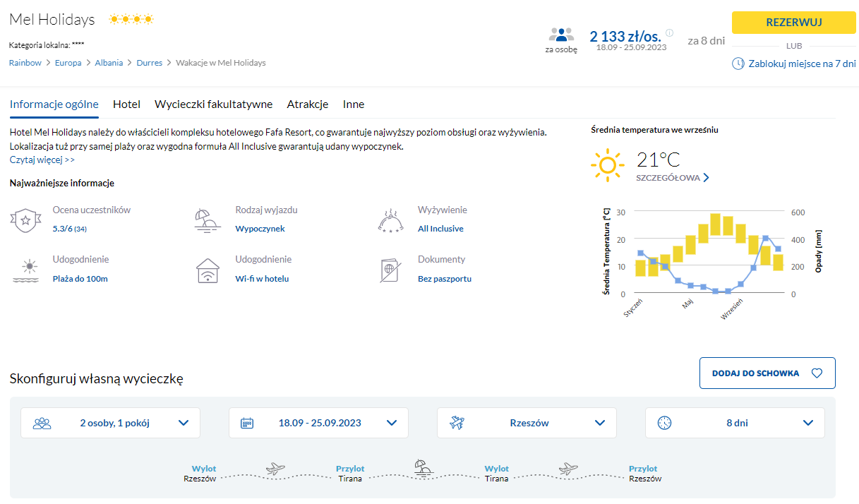The image size is (859, 504).
Task: Expand the 8 dni duration dropdown
Action: coord(735,423)
